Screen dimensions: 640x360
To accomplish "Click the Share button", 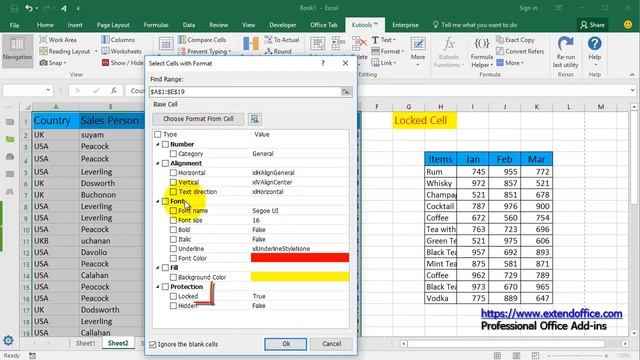I will [592, 25].
